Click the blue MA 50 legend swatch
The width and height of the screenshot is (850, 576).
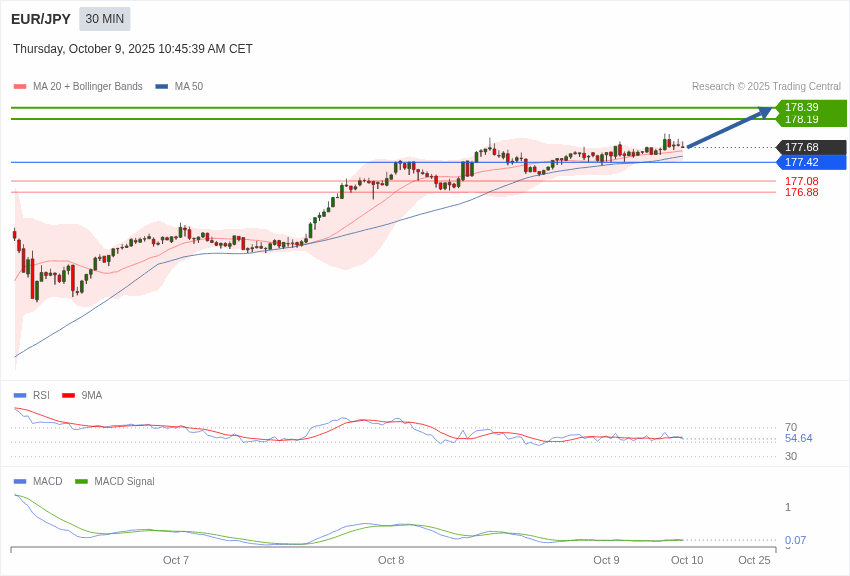click(162, 87)
